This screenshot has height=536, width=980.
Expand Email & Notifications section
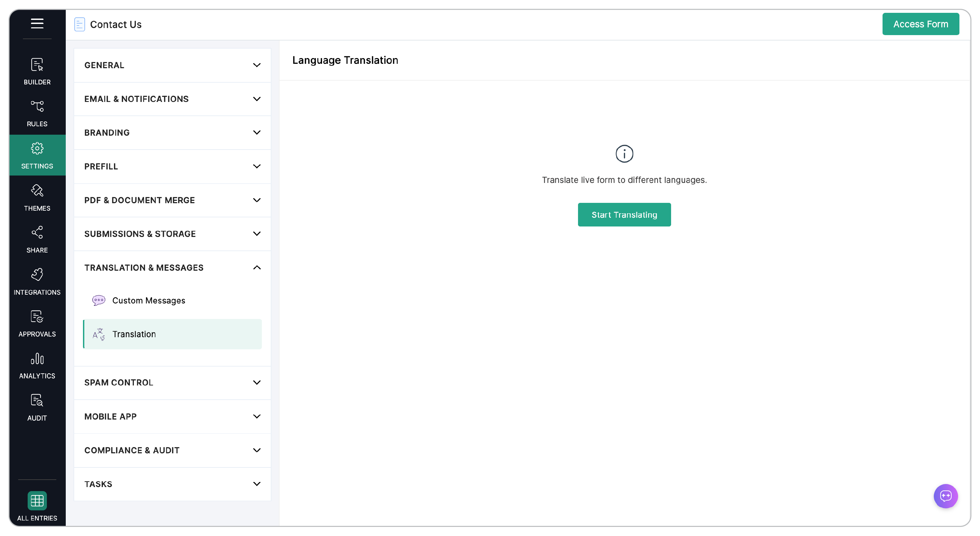point(172,99)
